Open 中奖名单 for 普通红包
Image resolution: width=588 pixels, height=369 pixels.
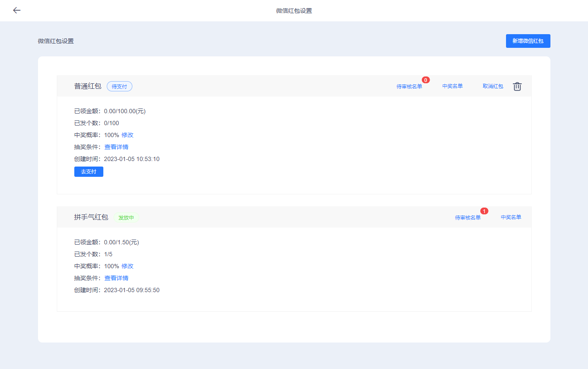coord(453,86)
